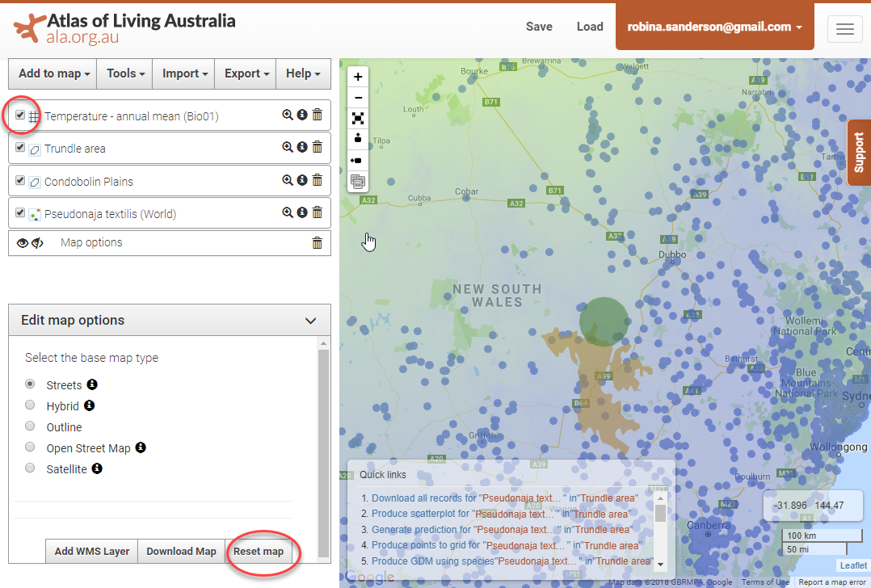Open Leaflet attribution link
The width and height of the screenshot is (871, 588).
pyautogui.click(x=853, y=565)
